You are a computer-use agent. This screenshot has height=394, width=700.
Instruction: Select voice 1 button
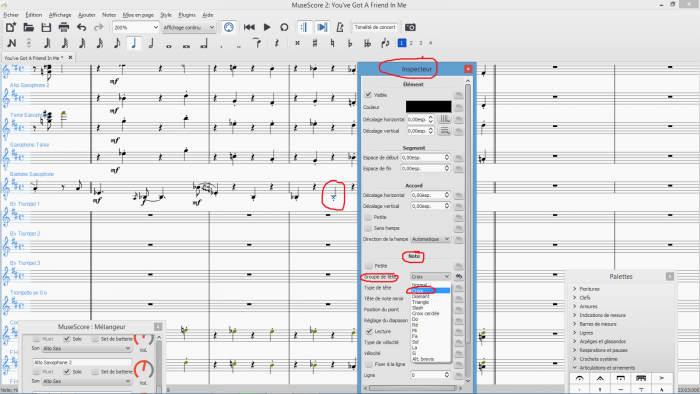pyautogui.click(x=402, y=43)
